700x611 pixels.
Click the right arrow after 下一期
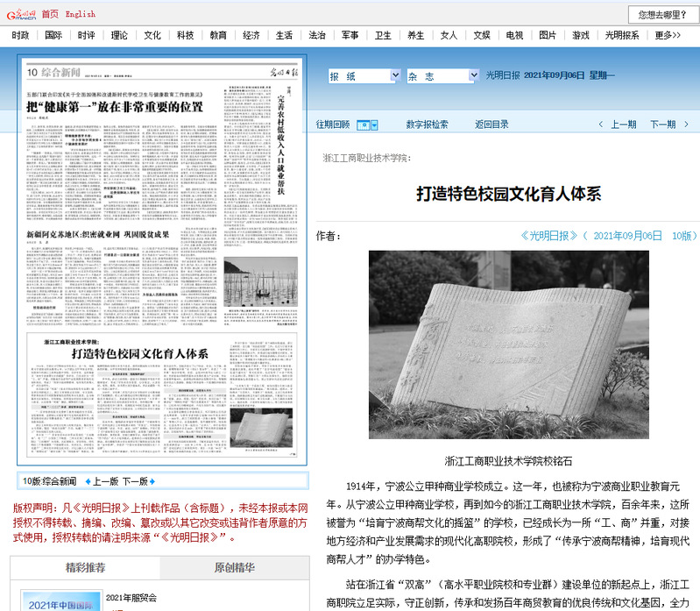tap(686, 124)
